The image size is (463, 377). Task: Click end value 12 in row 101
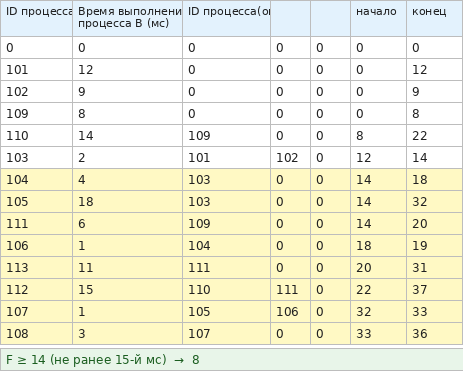click(435, 70)
